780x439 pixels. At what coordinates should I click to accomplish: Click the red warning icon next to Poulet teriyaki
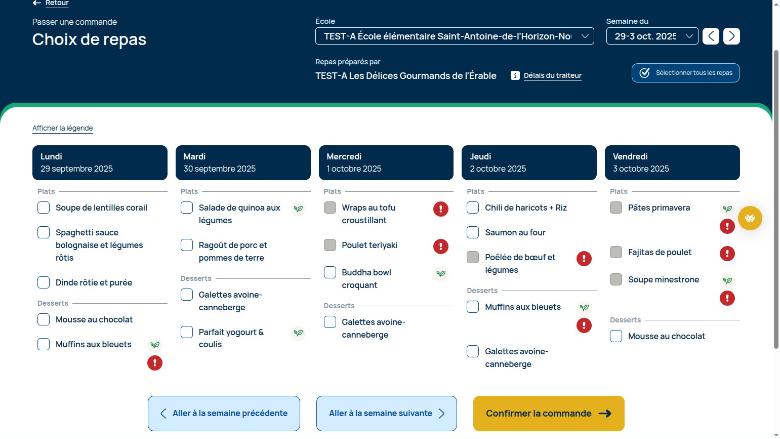pos(440,246)
